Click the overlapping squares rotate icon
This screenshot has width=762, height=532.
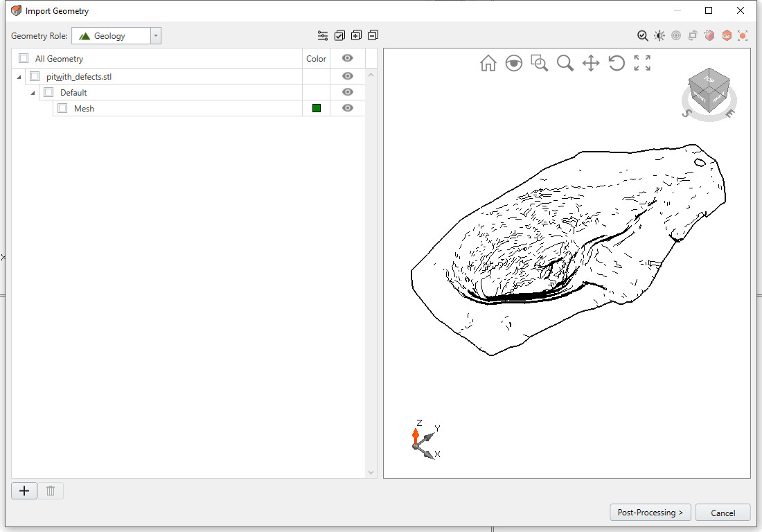(693, 35)
